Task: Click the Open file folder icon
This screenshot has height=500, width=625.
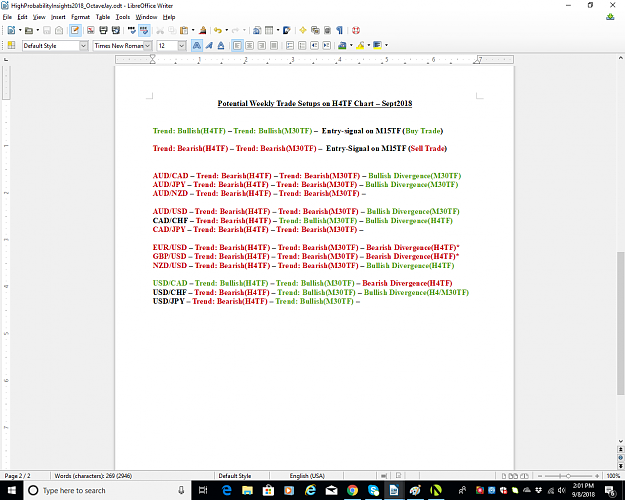Action: click(x=29, y=30)
